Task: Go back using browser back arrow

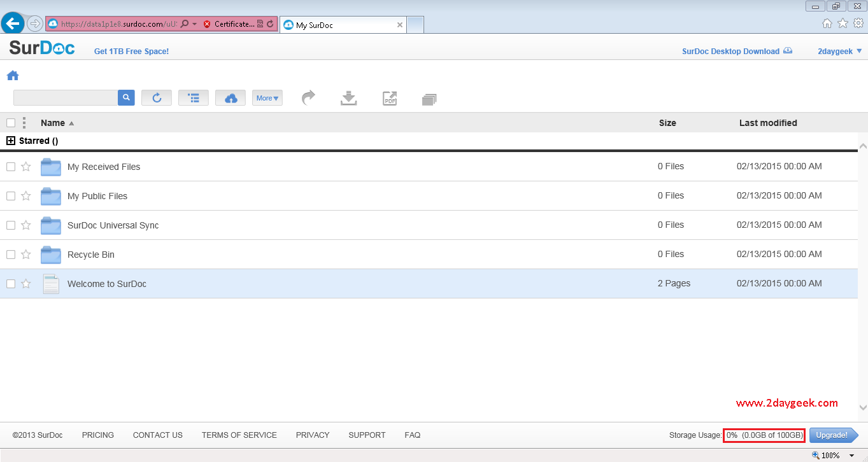Action: (x=13, y=24)
